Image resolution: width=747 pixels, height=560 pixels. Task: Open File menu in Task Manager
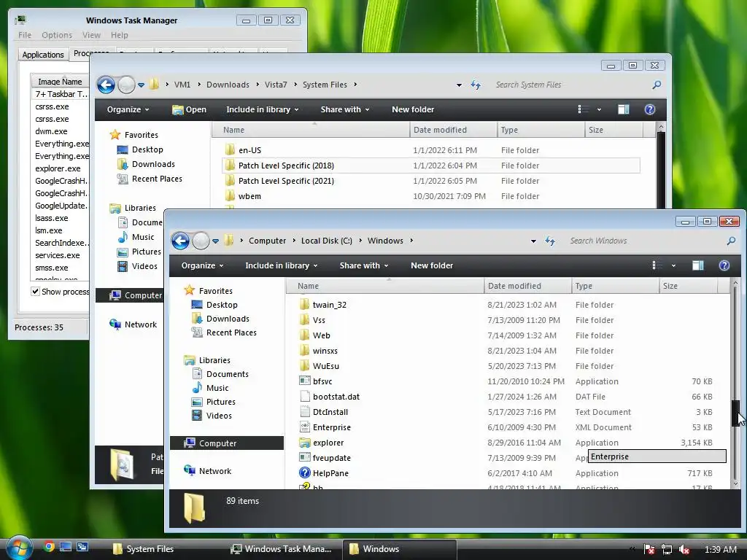click(x=25, y=35)
